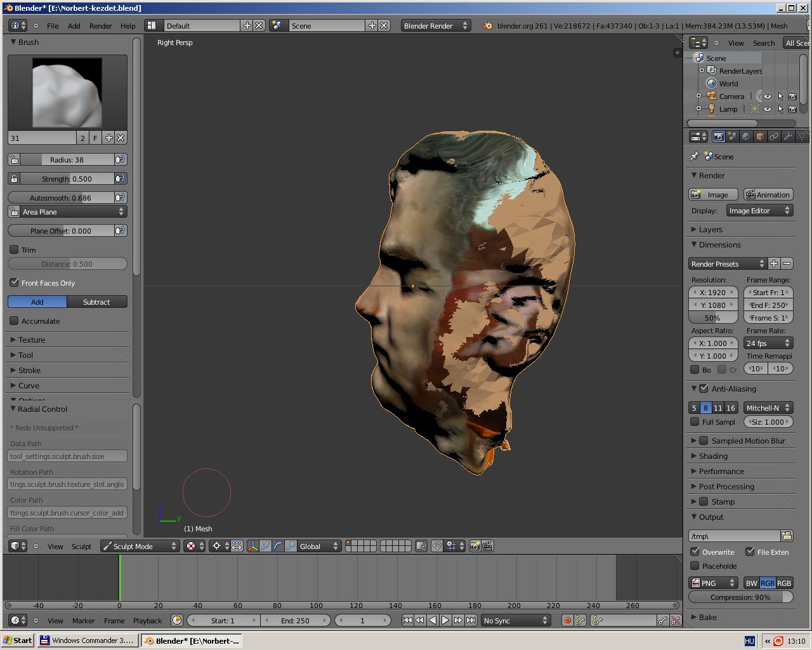Click the Animation render button

768,195
